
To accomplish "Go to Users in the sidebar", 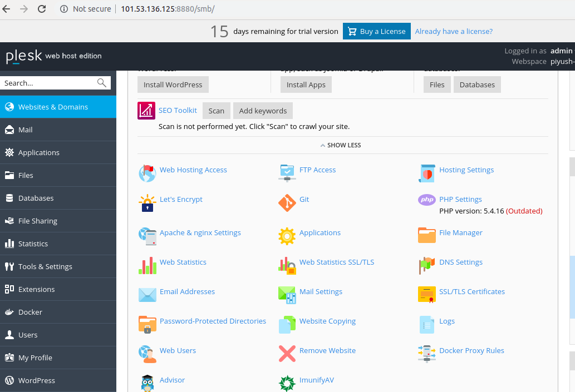I will [58, 335].
